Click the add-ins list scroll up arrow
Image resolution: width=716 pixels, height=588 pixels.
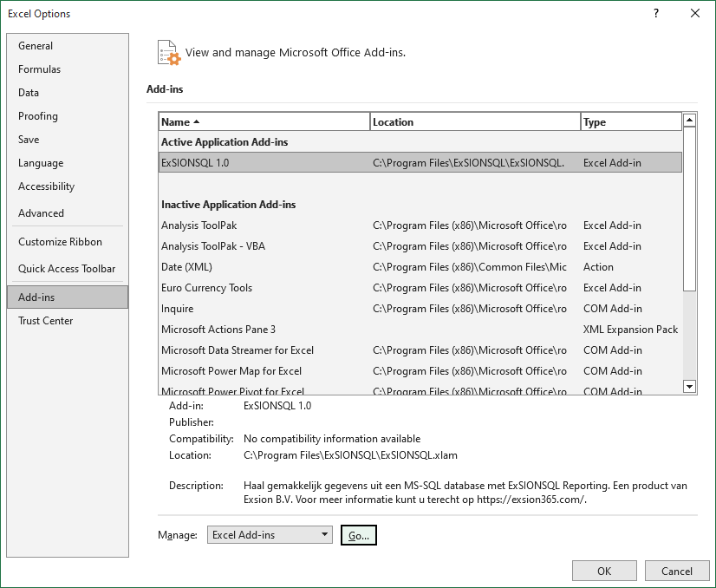689,121
